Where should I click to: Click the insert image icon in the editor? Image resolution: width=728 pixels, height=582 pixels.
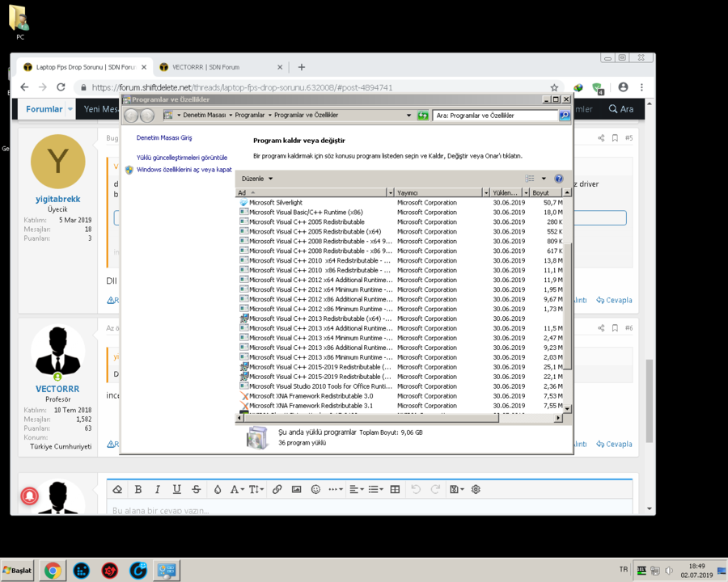296,489
